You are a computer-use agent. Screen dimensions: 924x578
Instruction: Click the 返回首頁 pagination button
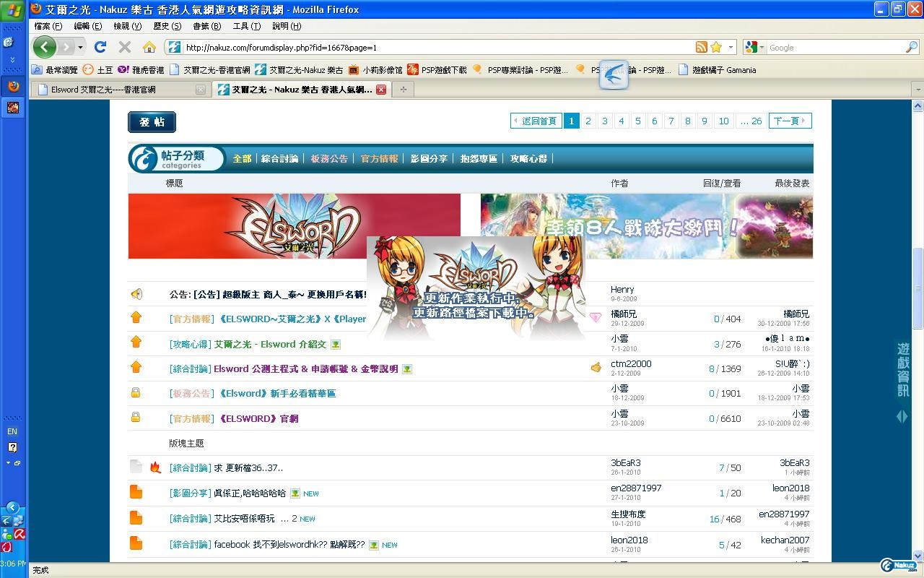tap(536, 121)
